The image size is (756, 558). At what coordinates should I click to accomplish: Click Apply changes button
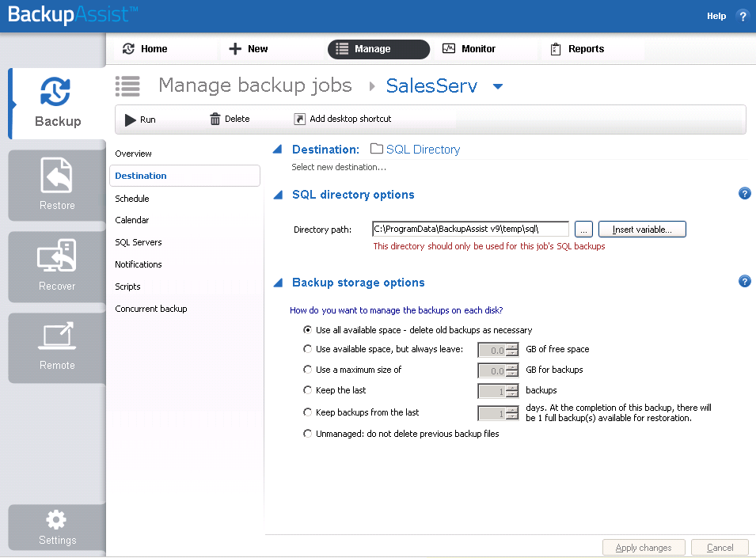644,548
